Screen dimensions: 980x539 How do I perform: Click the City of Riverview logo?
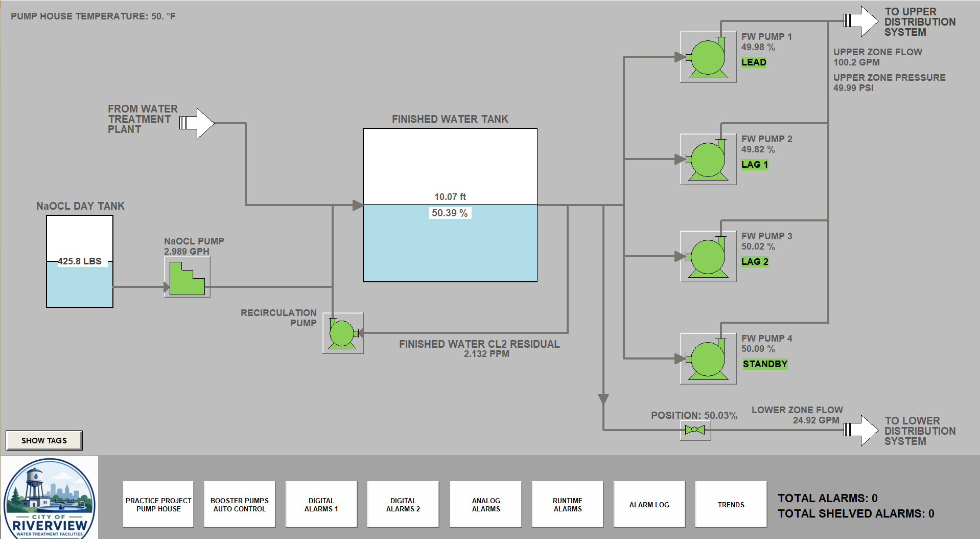tap(49, 498)
